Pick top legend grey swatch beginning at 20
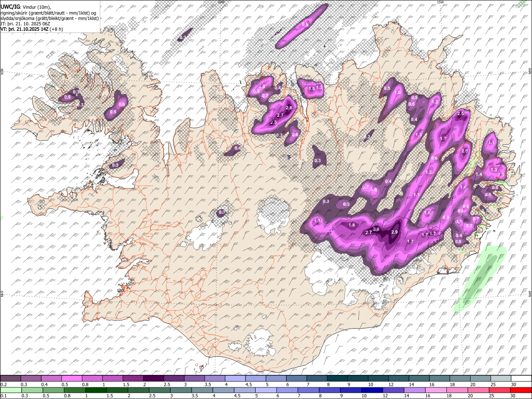Screen dimensions: 532x399 (x=480, y=379)
